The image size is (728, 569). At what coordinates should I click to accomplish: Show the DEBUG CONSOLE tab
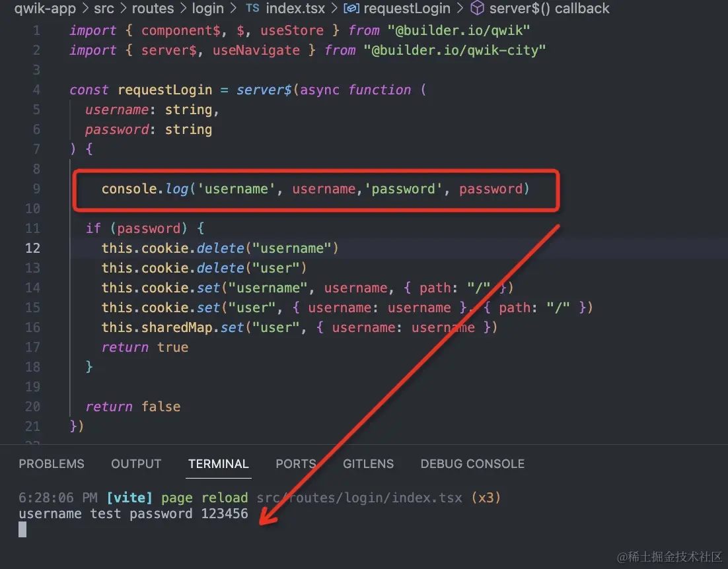click(x=472, y=464)
